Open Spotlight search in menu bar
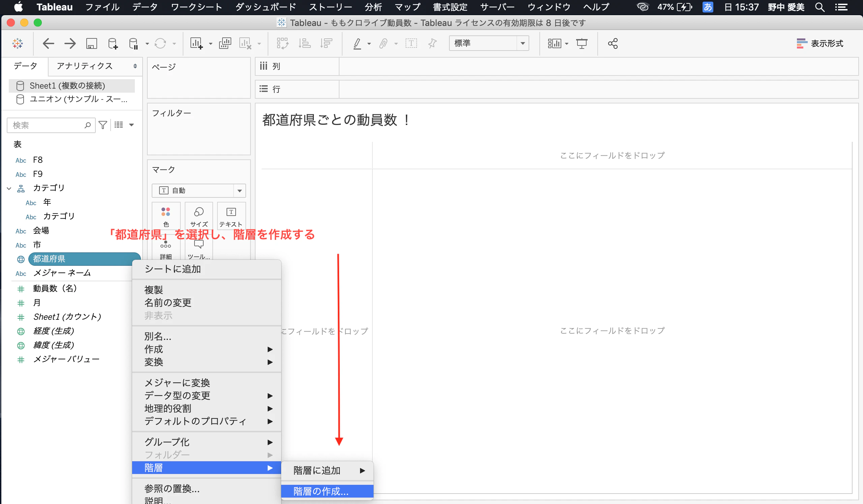 pyautogui.click(x=820, y=7)
